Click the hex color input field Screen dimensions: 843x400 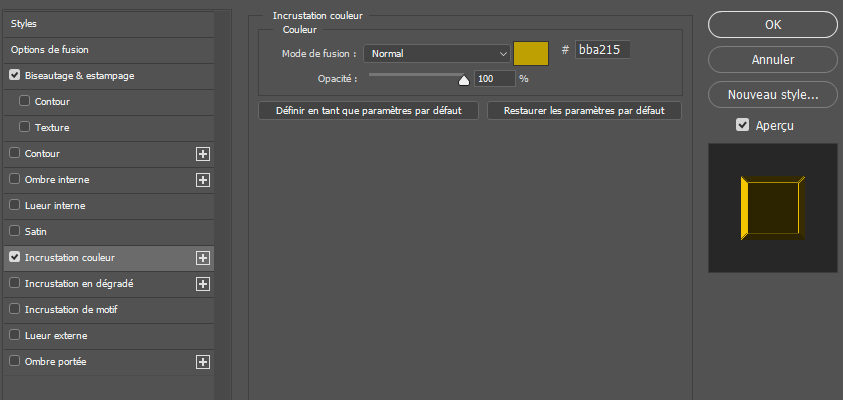(x=603, y=49)
